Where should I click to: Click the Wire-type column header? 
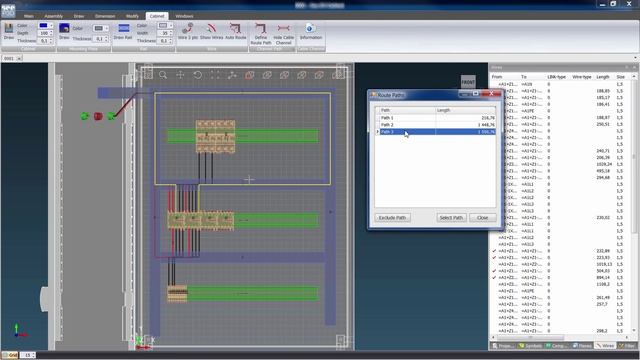pos(582,77)
